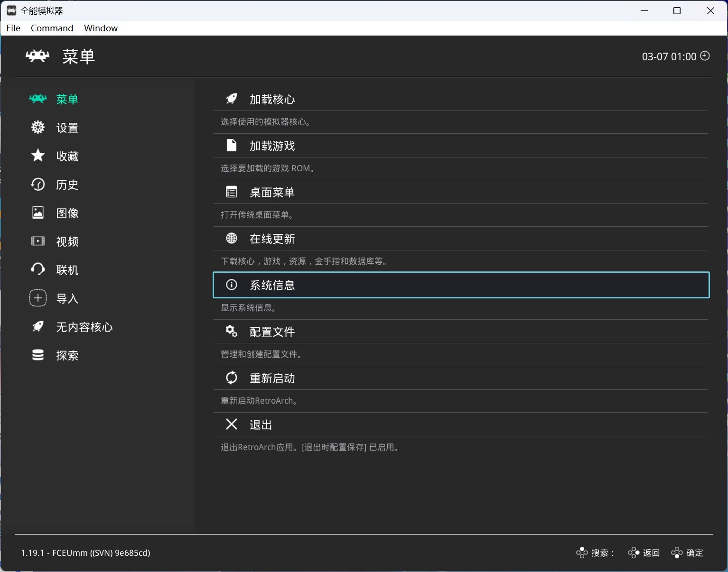728x572 pixels.
Task: Click the file icon beside 加载游戏
Action: (232, 145)
